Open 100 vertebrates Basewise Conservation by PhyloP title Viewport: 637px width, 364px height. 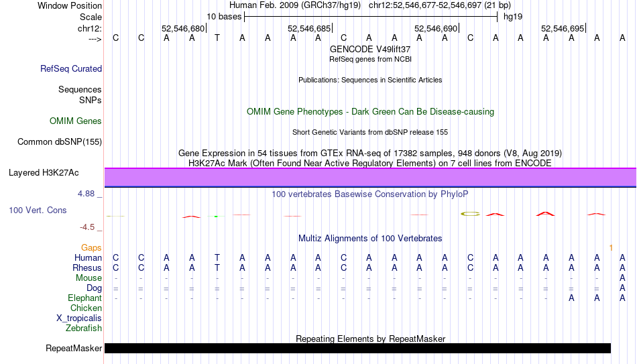click(x=370, y=194)
